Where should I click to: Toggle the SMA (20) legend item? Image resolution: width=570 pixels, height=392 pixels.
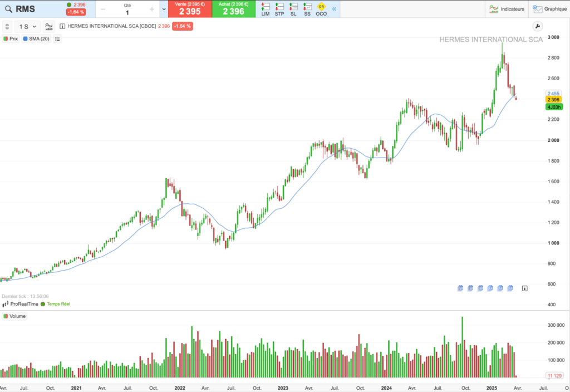click(x=36, y=39)
